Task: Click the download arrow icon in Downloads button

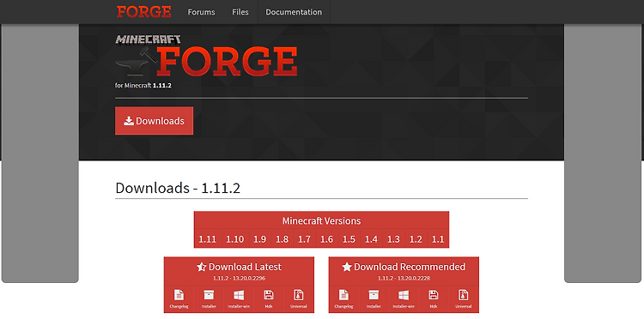Action: pyautogui.click(x=129, y=121)
